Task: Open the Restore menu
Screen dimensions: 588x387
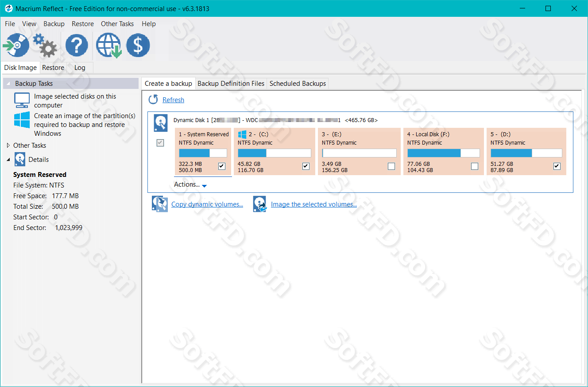Action: click(x=83, y=24)
